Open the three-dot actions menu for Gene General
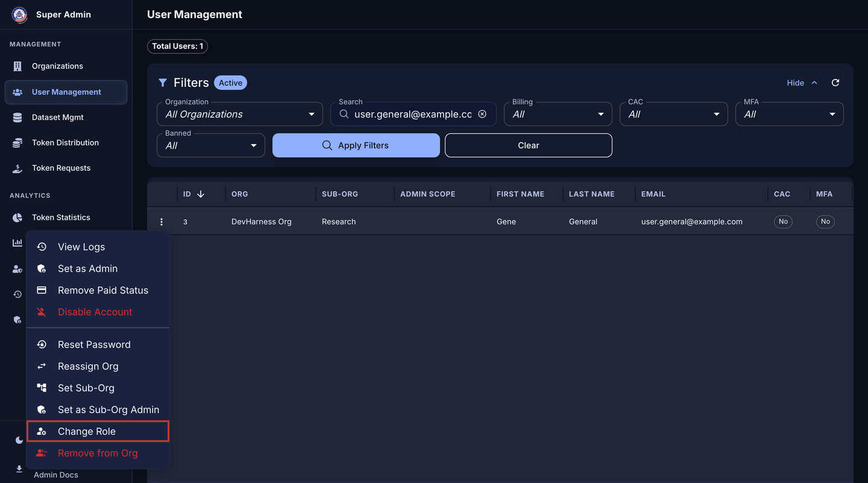868x483 pixels. coord(162,222)
